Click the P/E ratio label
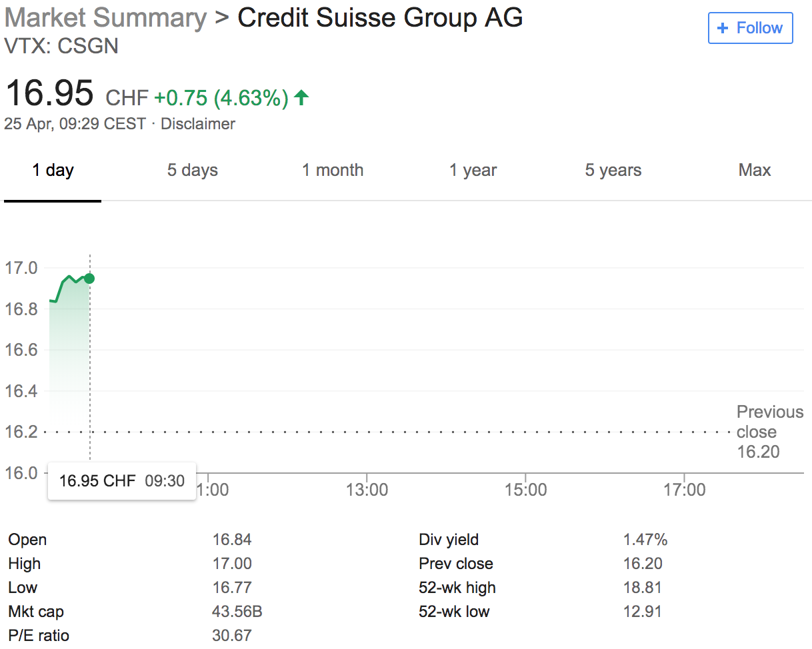Screen dimensions: 812x649 (39, 636)
